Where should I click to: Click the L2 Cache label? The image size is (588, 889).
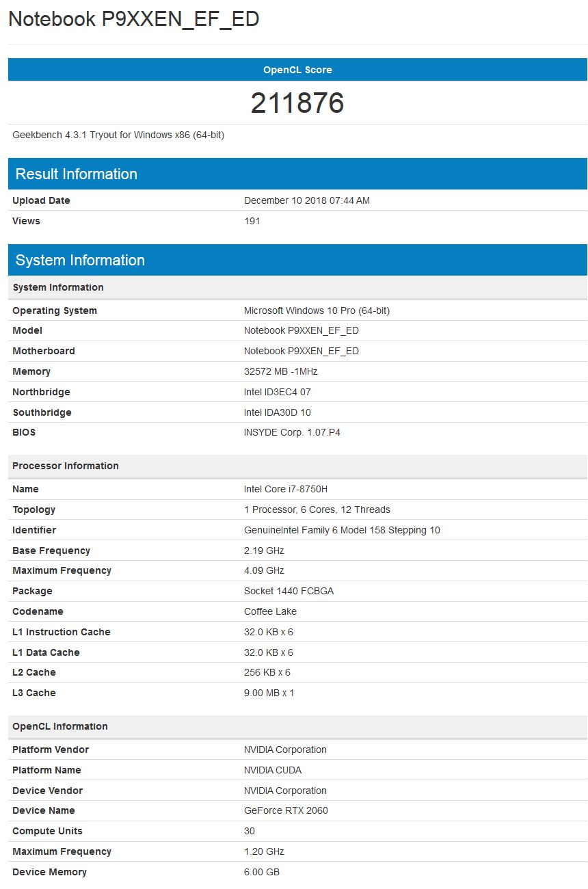pos(34,672)
